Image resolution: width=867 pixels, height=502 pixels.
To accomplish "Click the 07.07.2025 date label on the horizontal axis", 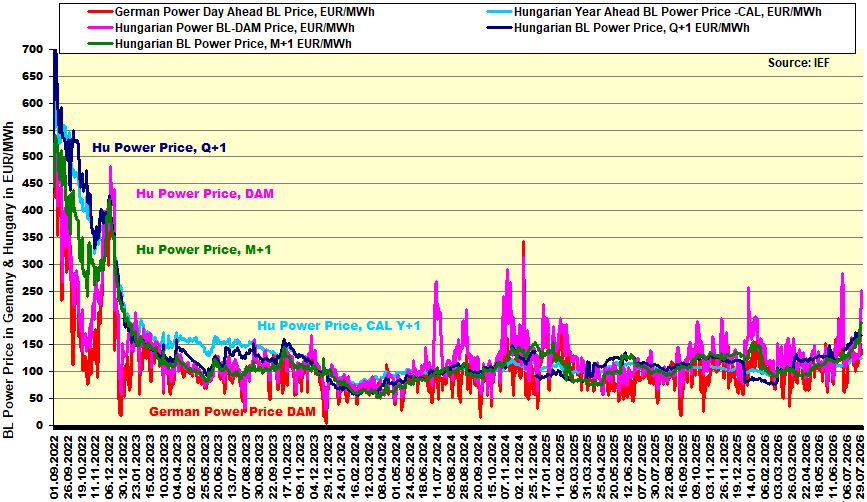I will (x=643, y=467).
